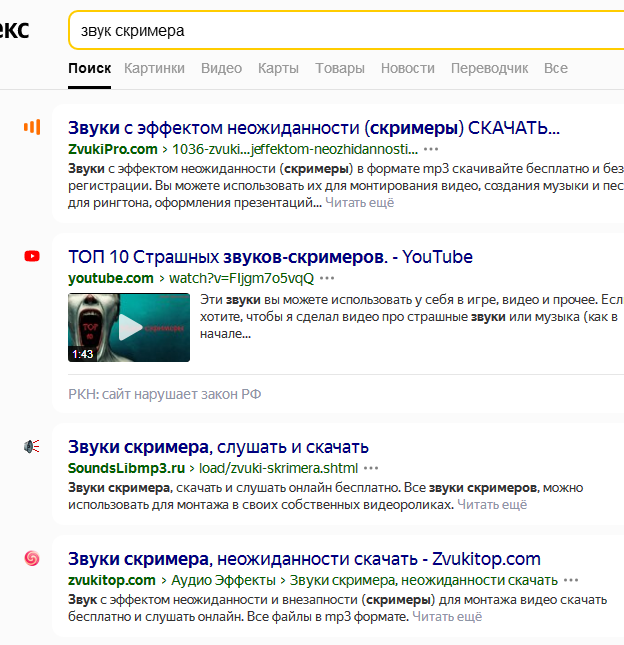Screen dimensions: 624x645
Task: Switch to the Картинки tab
Action: point(154,68)
